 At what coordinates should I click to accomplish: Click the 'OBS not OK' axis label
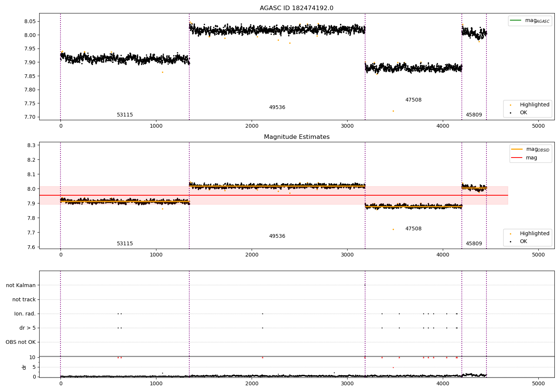pos(21,342)
